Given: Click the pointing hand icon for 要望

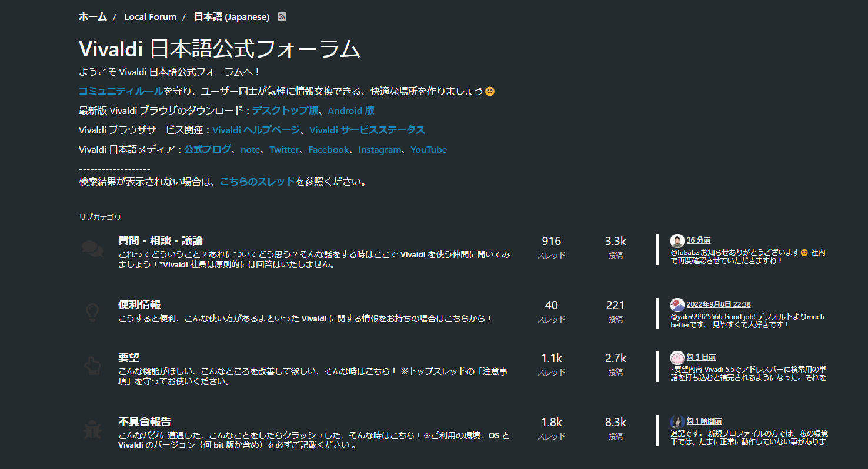Looking at the screenshot, I should pyautogui.click(x=92, y=366).
